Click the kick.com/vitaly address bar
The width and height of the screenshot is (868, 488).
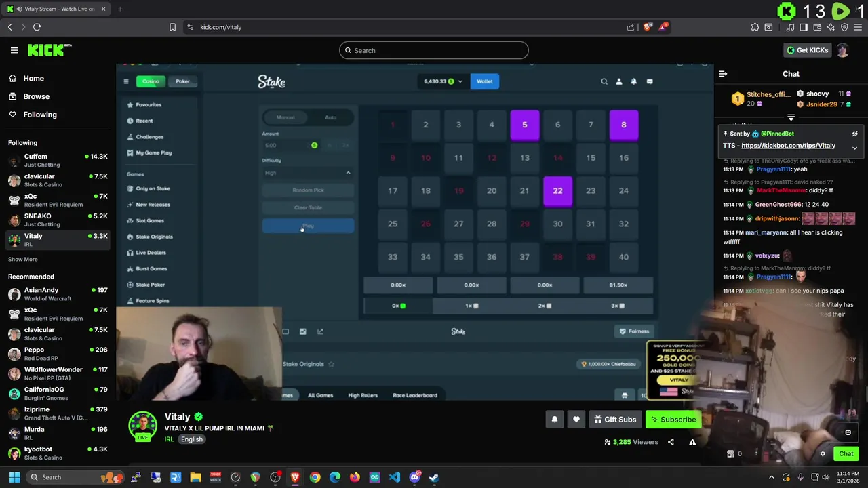406,27
